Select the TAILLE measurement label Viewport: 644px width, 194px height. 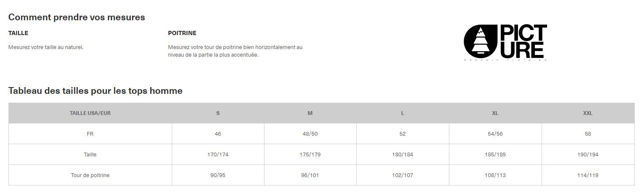pyautogui.click(x=18, y=33)
